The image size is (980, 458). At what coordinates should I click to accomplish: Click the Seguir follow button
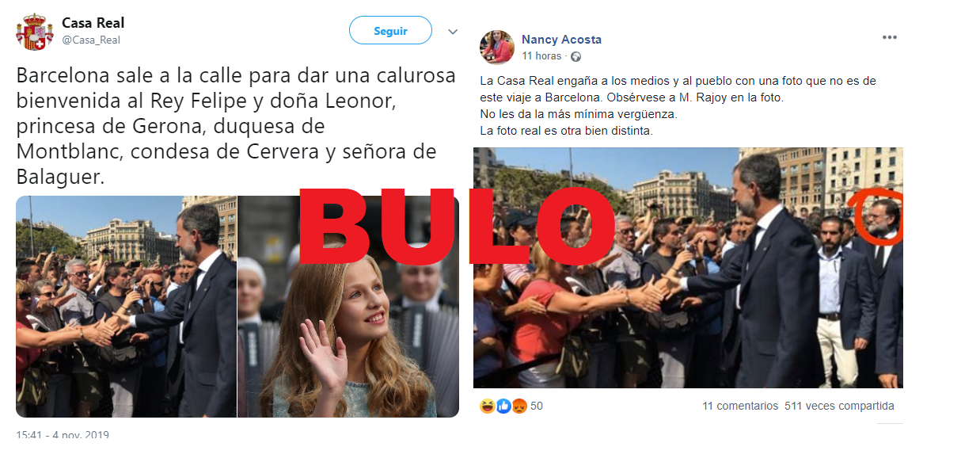[x=390, y=31]
